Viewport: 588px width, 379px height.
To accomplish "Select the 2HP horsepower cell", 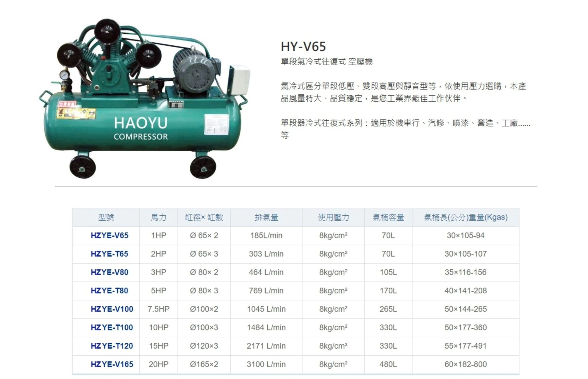I will (158, 254).
